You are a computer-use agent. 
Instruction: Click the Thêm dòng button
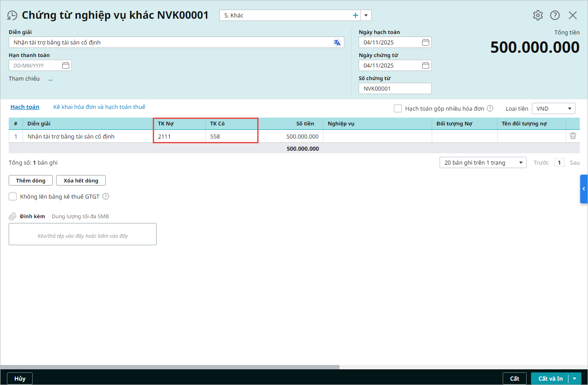tap(30, 180)
